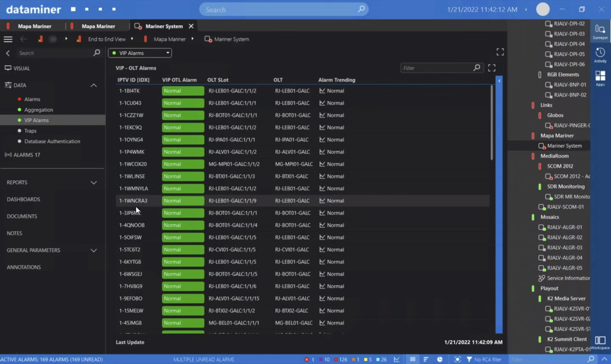Open trend graph icon for row 1-1BI4TK
611x364 pixels.
pos(322,91)
